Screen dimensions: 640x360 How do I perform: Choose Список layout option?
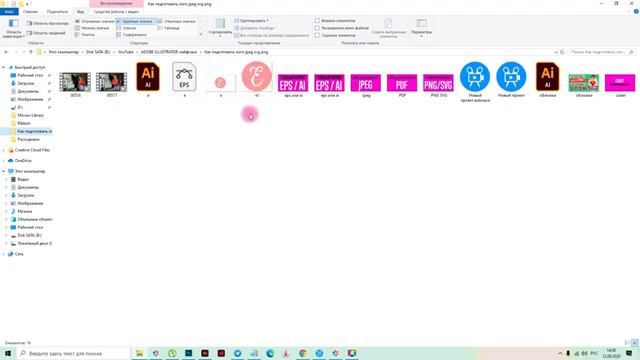(126, 28)
